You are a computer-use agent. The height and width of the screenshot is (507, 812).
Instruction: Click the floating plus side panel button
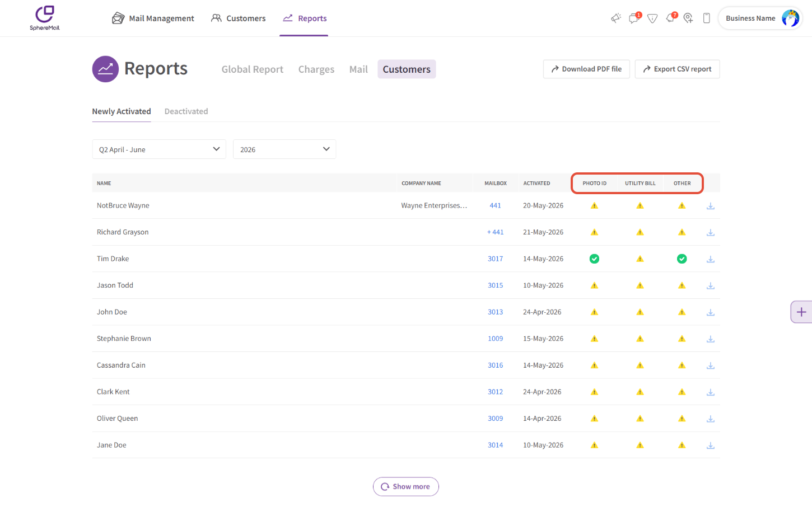click(x=801, y=312)
